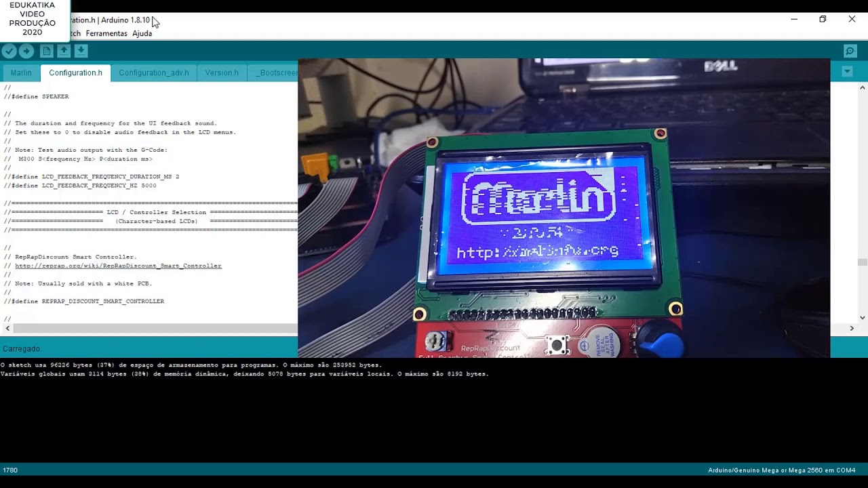Click line number 1780 in the status bar
The image size is (868, 488).
coord(10,470)
